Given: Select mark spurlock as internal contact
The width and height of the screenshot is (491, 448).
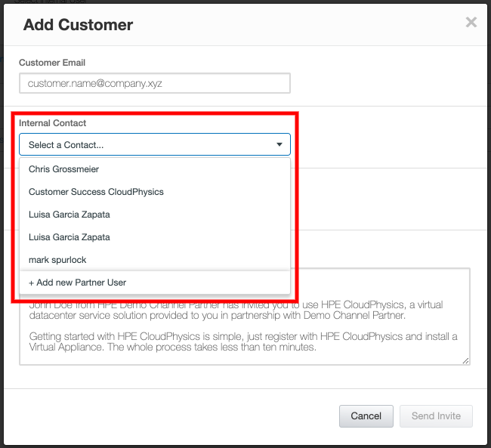Looking at the screenshot, I should pos(57,260).
